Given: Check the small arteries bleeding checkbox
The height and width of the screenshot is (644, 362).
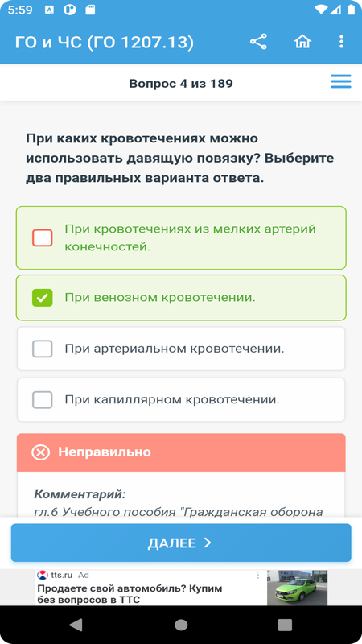Looking at the screenshot, I should 43,237.
